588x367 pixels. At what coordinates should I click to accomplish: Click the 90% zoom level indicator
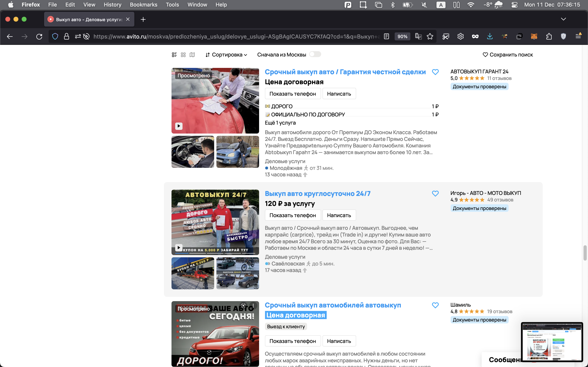point(402,36)
